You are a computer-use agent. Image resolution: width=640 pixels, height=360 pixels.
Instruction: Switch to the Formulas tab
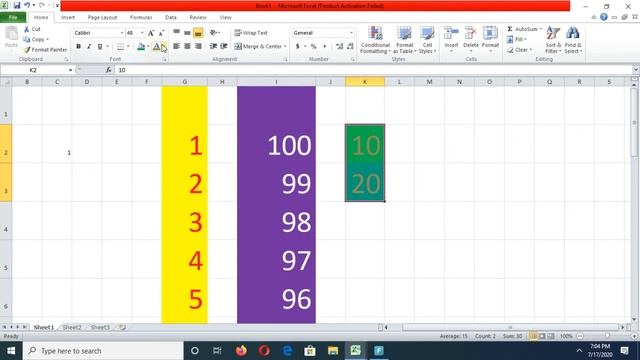click(141, 18)
